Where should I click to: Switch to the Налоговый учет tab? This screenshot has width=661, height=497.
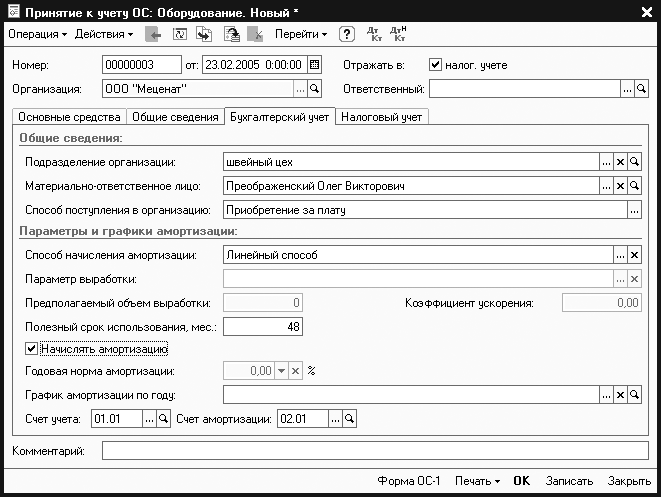(x=383, y=117)
